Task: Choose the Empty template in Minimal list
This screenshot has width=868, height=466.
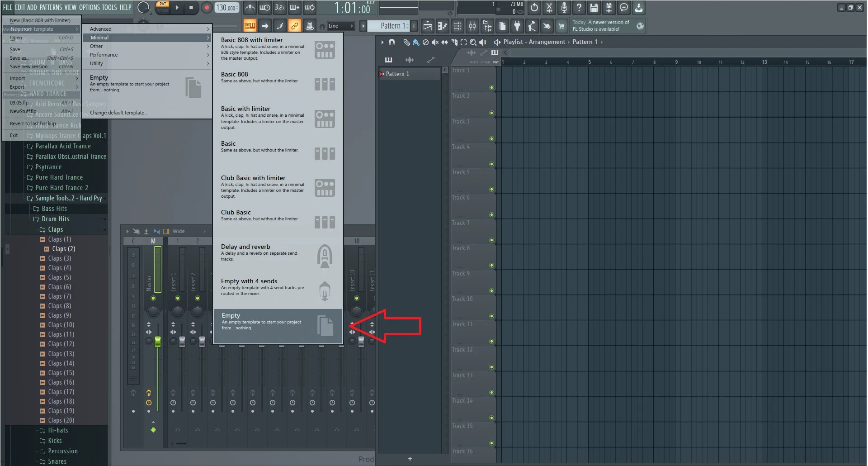Action: (278, 326)
